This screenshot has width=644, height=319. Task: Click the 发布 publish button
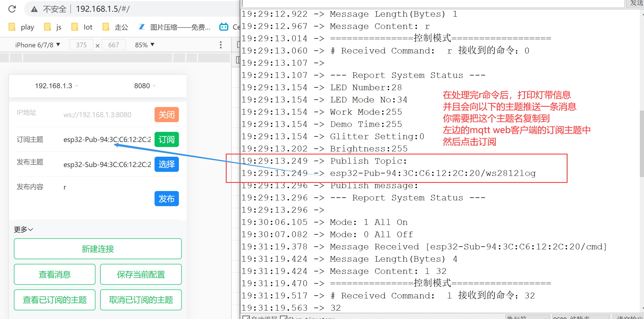tap(166, 198)
